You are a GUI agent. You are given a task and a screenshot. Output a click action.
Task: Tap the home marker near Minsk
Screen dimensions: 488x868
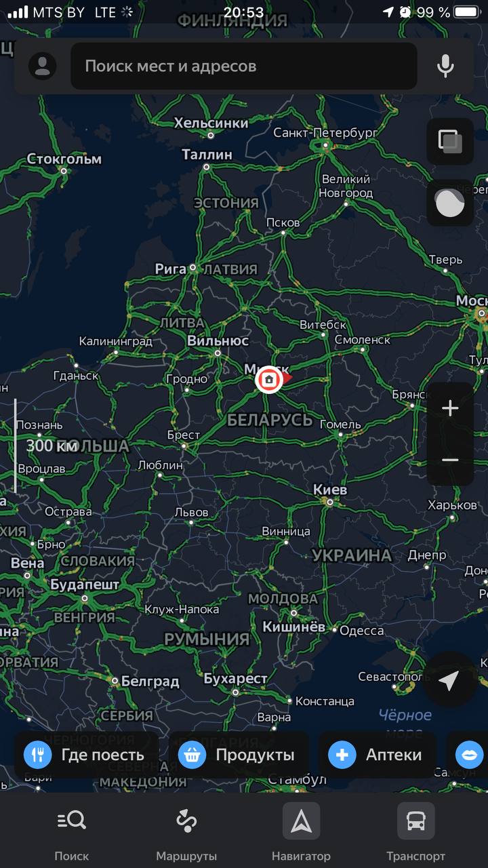269,380
